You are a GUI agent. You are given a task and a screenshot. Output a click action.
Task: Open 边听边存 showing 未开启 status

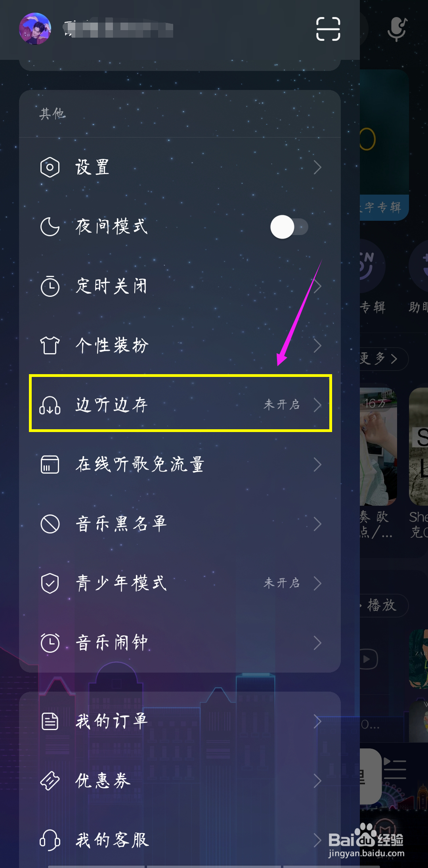point(180,403)
